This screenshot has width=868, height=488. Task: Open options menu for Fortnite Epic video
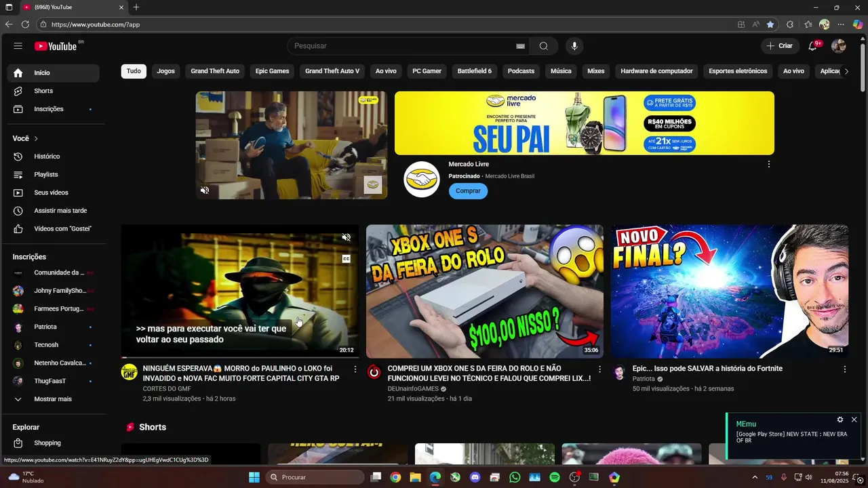tap(844, 369)
